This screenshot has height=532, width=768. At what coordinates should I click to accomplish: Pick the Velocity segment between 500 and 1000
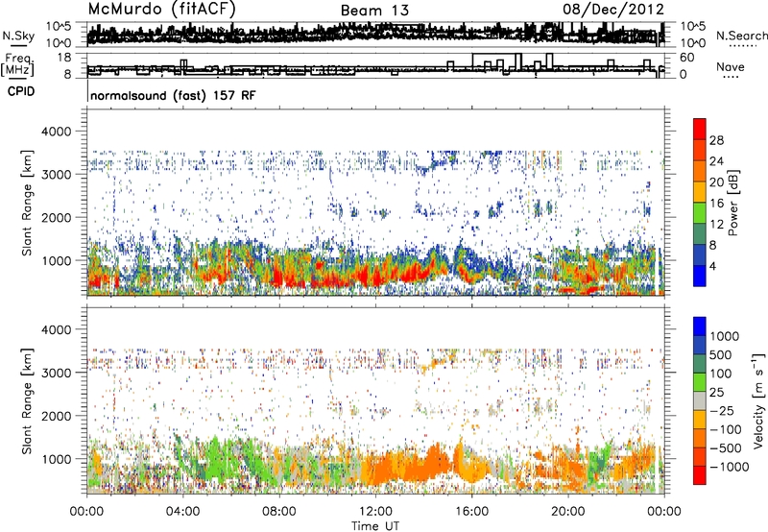700,346
